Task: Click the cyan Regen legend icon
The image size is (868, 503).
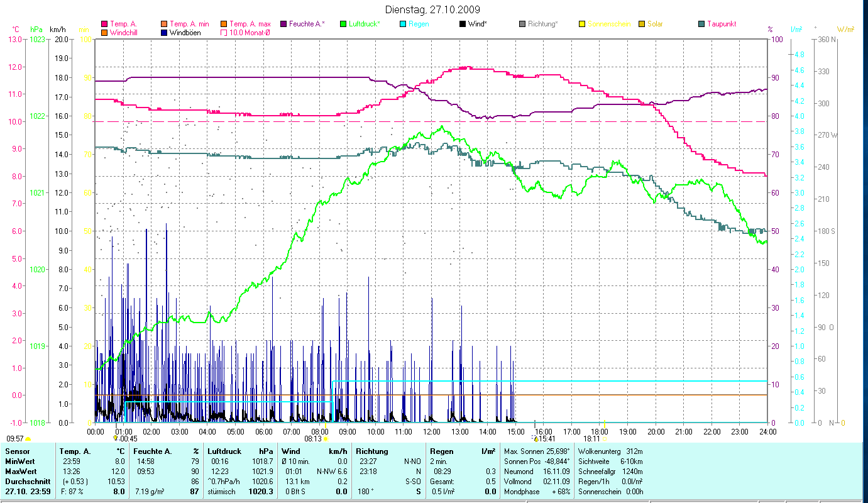Action: click(403, 24)
